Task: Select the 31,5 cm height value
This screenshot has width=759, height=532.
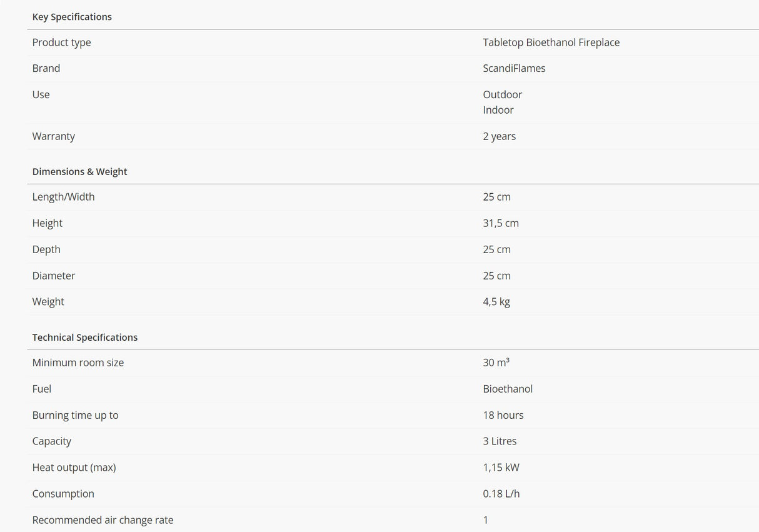Action: click(x=500, y=223)
